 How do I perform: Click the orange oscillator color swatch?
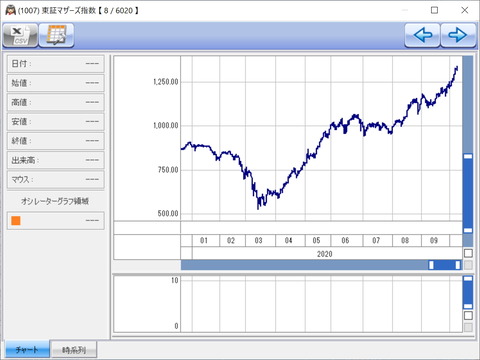[16, 221]
